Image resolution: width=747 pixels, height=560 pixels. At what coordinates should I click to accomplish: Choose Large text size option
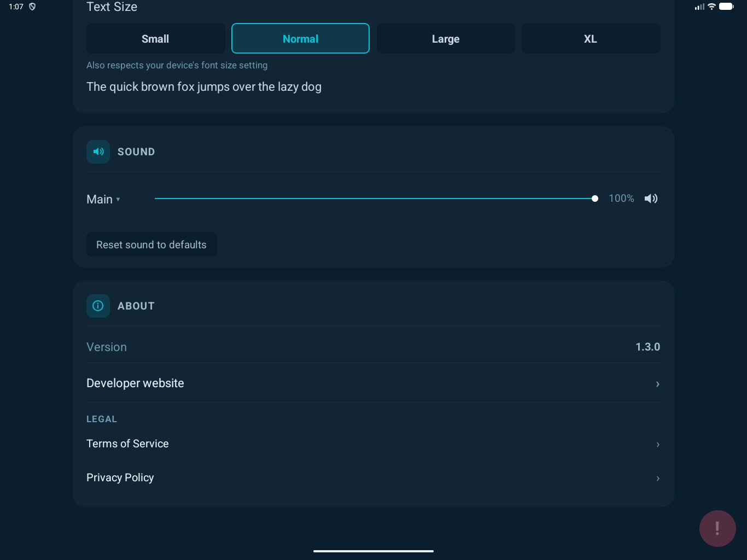446,39
